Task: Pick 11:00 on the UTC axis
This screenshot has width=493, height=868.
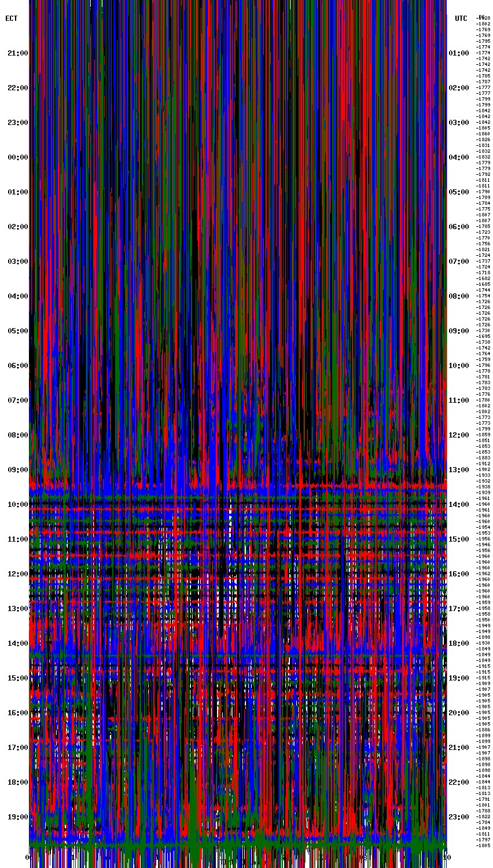Action: coord(459,400)
